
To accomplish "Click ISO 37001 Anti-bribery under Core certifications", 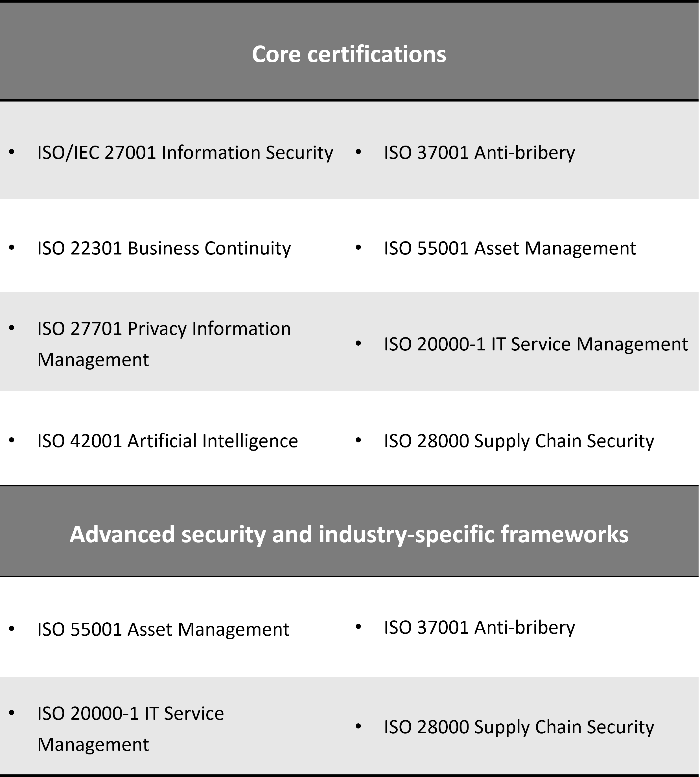I will [x=480, y=153].
